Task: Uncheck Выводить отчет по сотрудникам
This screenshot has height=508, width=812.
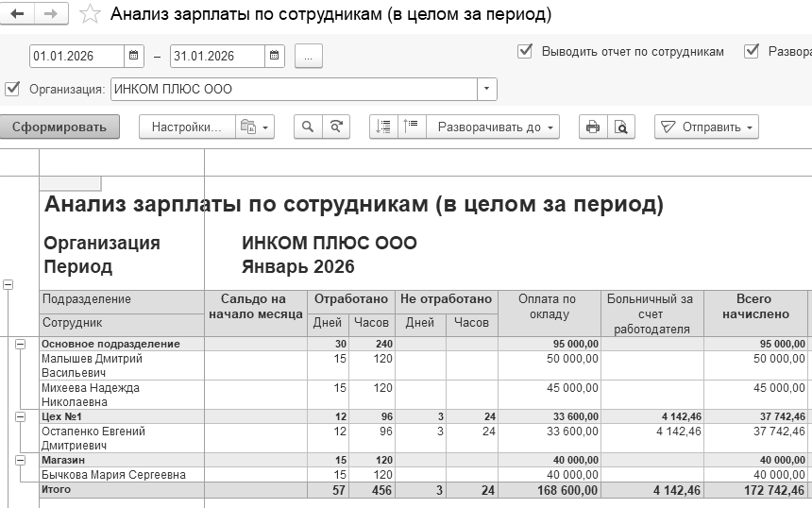Action: coord(525,51)
